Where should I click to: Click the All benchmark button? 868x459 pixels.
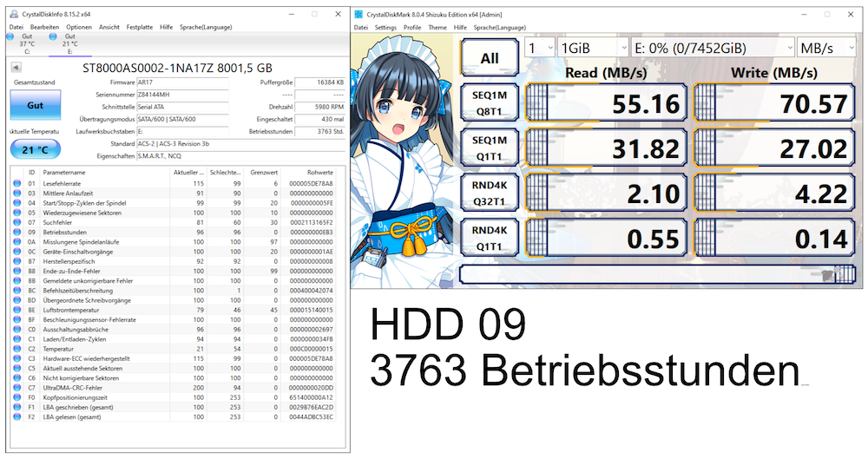coord(490,58)
